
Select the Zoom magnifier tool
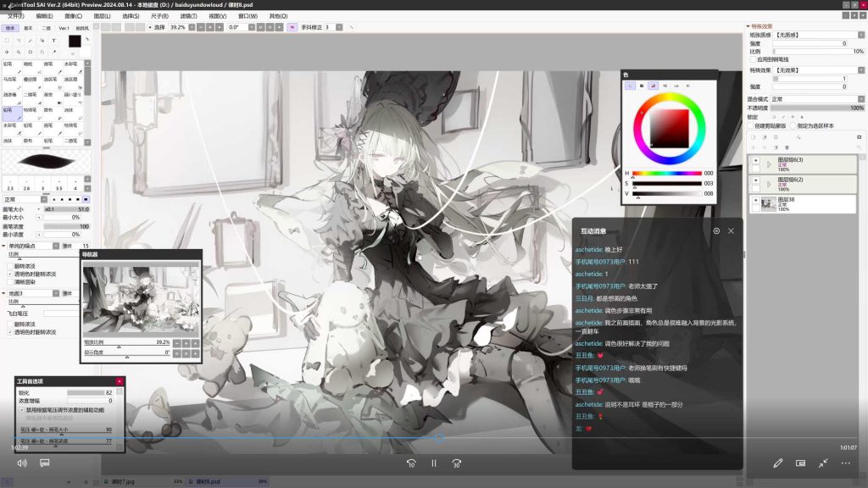19,52
